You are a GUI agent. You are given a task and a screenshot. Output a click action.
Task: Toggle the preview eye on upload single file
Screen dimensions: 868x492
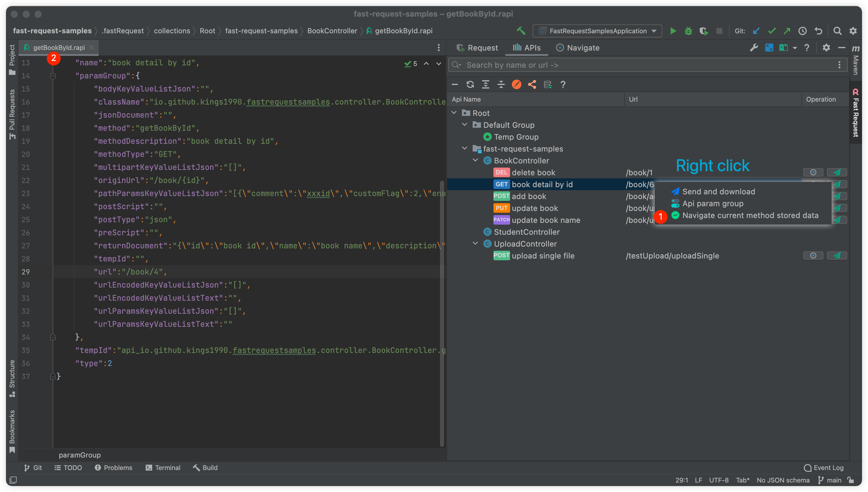coord(813,256)
